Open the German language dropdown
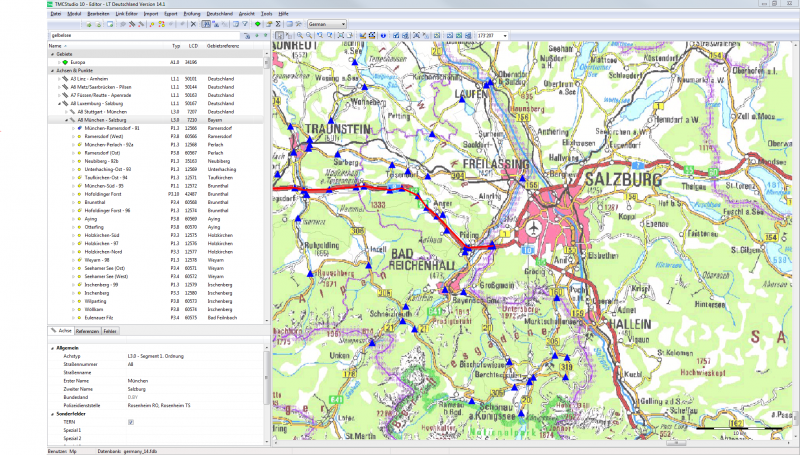Screen dimensions: 800x455 pos(328,23)
